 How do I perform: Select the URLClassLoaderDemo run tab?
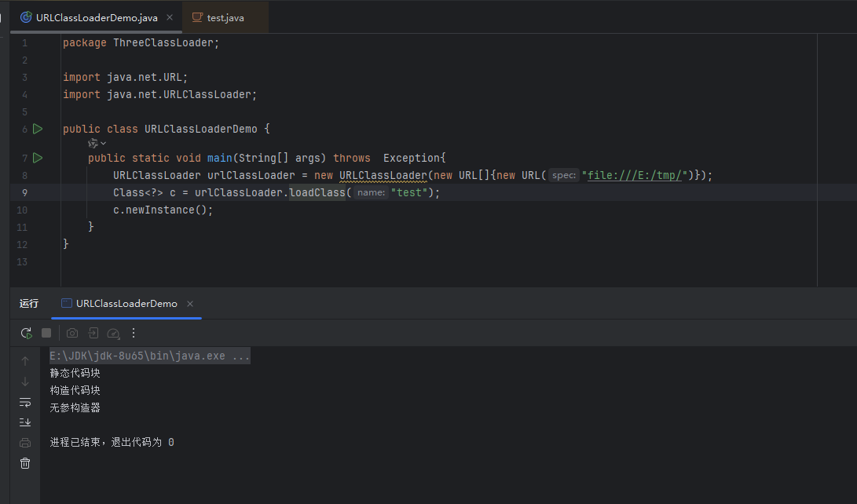pos(126,304)
